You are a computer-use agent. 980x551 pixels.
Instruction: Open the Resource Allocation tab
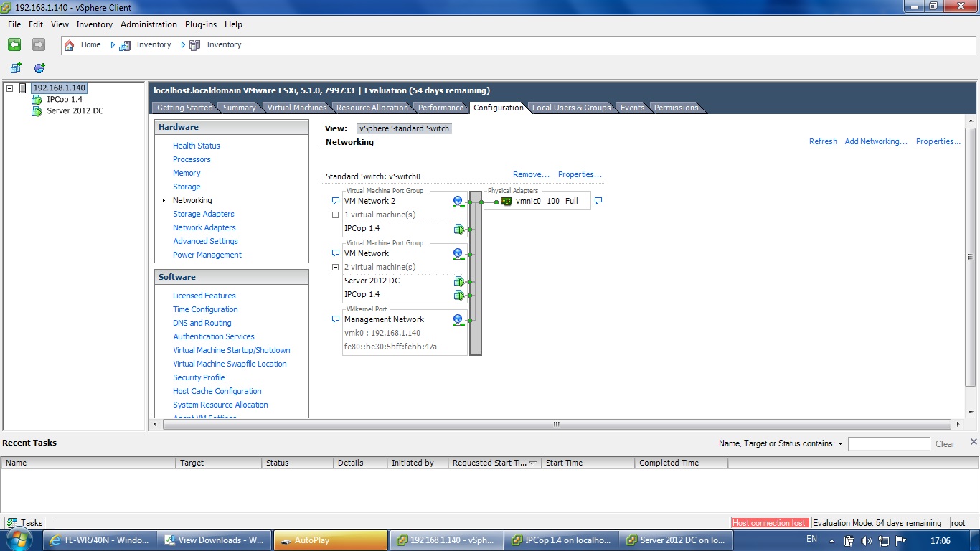point(372,108)
